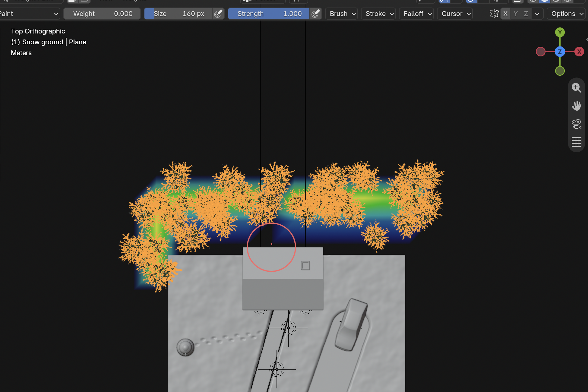Toggle X axis symmetry
Viewport: 588px width, 392px height.
505,14
